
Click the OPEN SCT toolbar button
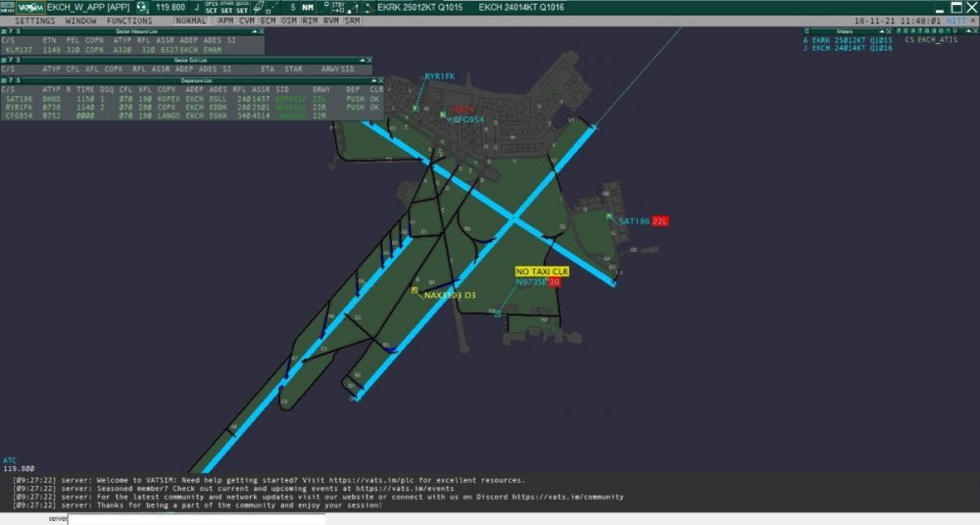click(212, 8)
